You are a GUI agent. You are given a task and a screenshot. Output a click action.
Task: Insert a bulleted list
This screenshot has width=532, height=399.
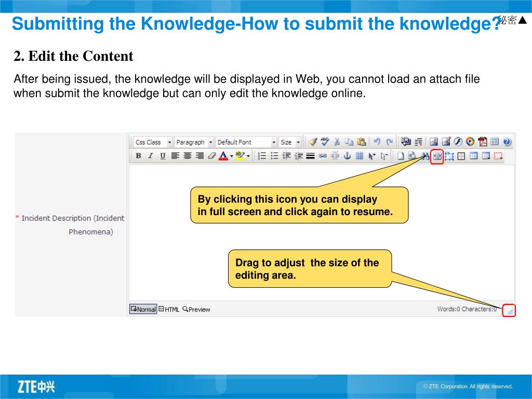(274, 156)
